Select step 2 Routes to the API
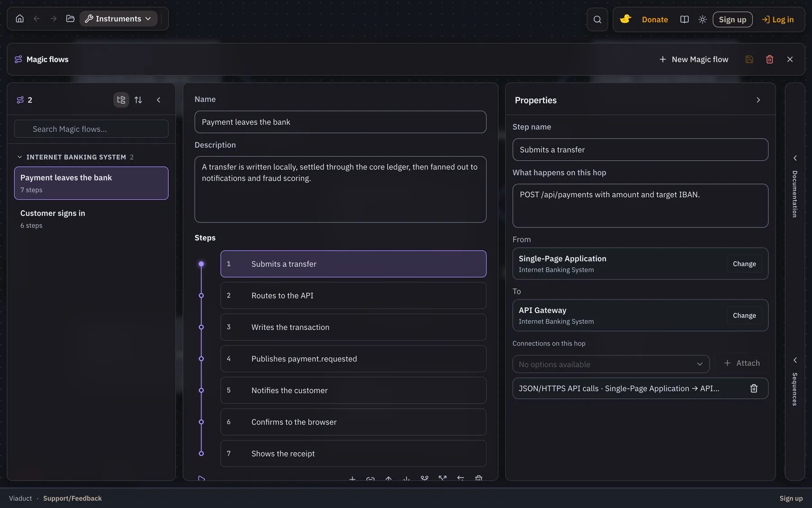 [x=353, y=295]
